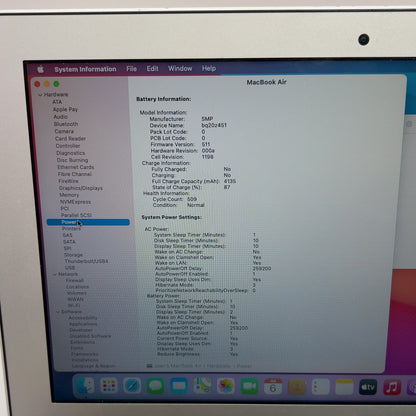
Task: Open the Music app in the Dock
Action: point(392,387)
